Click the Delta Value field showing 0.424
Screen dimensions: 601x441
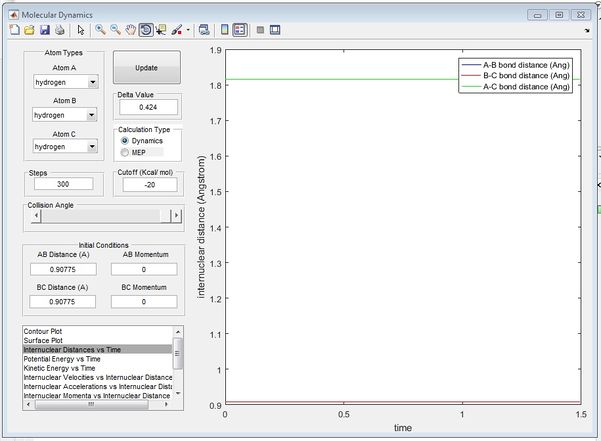(148, 107)
